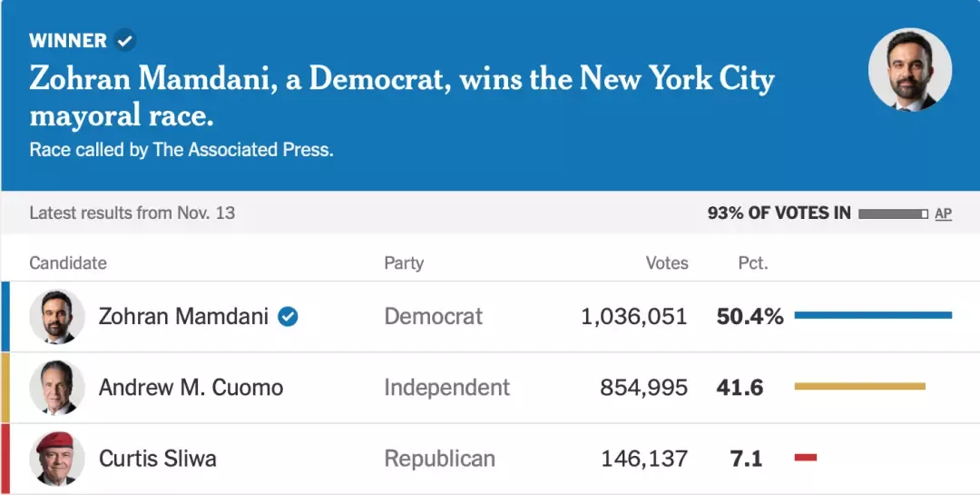980x495 pixels.
Task: Click the votes-in progress bar
Action: (893, 213)
